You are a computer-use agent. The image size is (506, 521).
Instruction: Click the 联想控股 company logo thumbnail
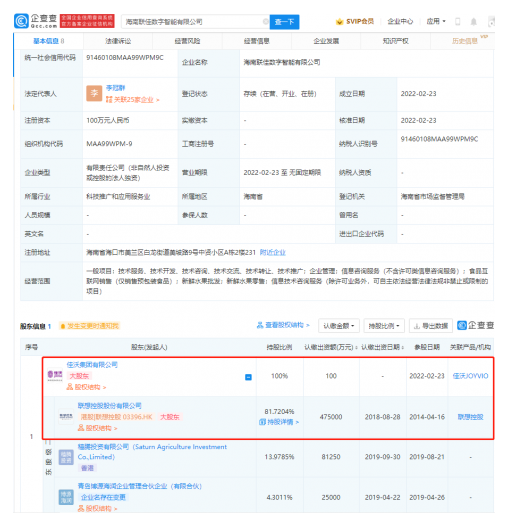(x=66, y=416)
